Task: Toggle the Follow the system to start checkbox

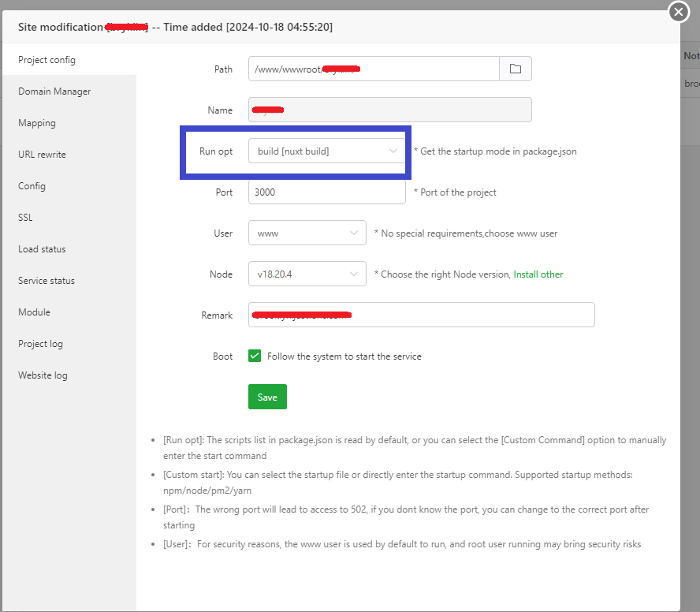Action: (x=255, y=356)
